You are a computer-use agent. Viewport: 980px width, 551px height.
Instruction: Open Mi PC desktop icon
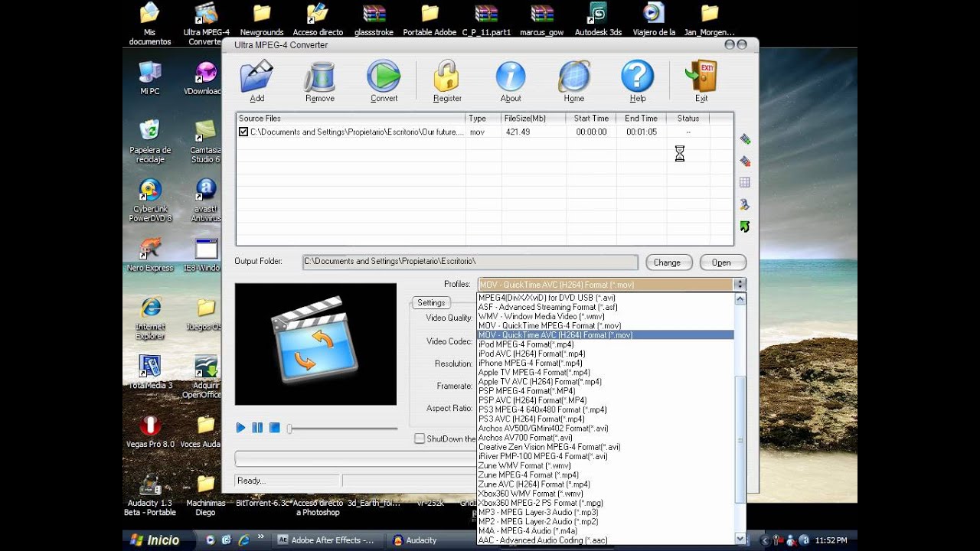150,78
